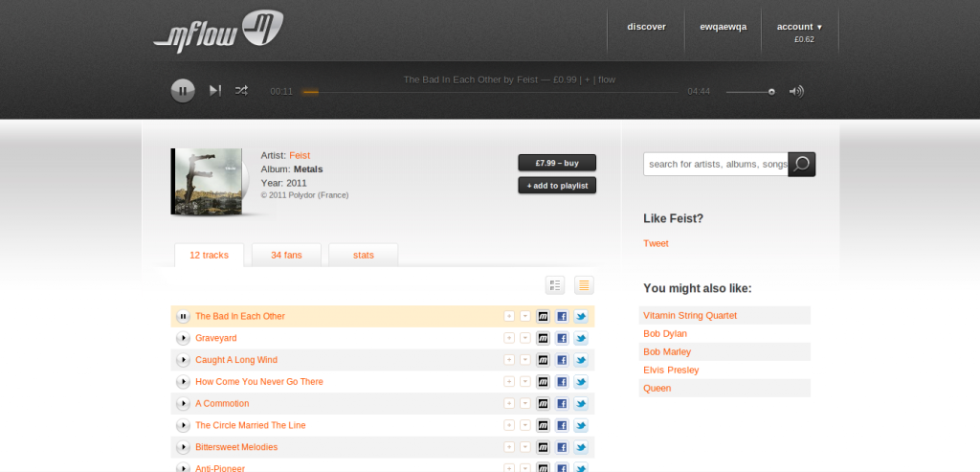The image size is (980, 472).
Task: Play the Bittersweet Melodies track
Action: (x=183, y=448)
